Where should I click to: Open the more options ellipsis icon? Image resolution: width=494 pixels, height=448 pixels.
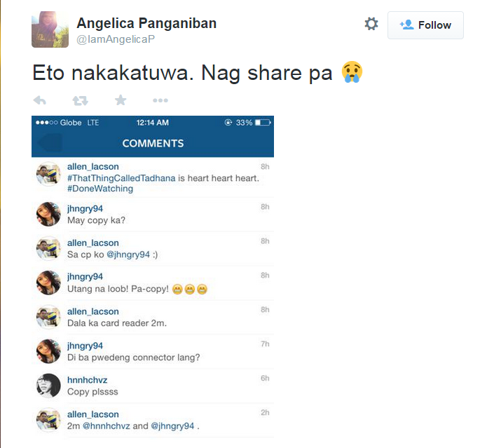click(x=160, y=100)
